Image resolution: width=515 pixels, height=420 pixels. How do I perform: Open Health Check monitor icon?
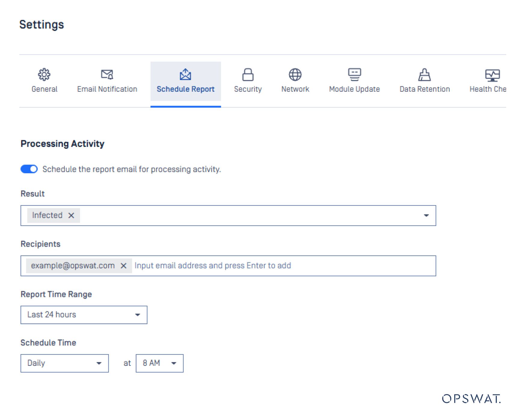[492, 75]
